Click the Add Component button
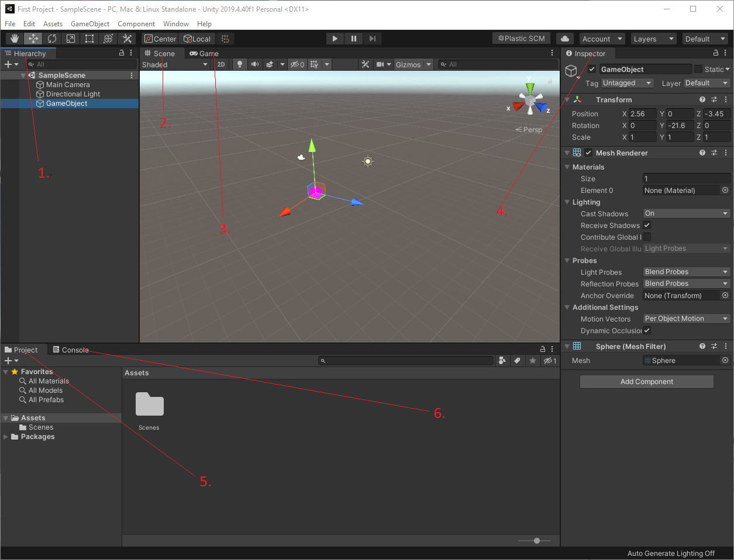Image resolution: width=734 pixels, height=560 pixels. [x=646, y=381]
